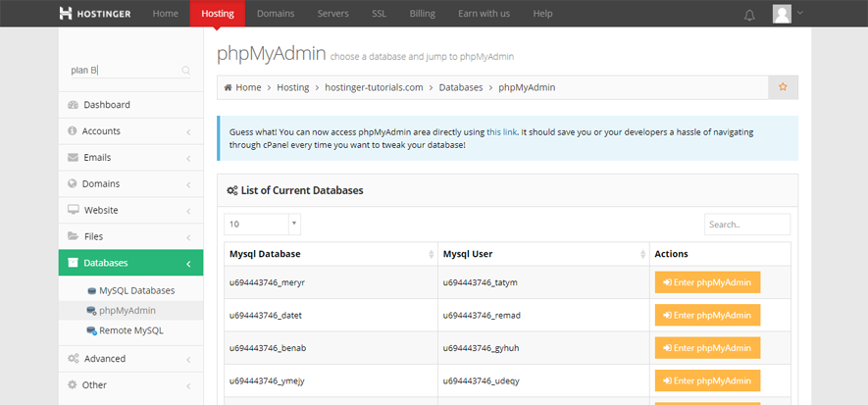Open MySQL Databases in sidebar
The image size is (868, 405).
(x=137, y=290)
